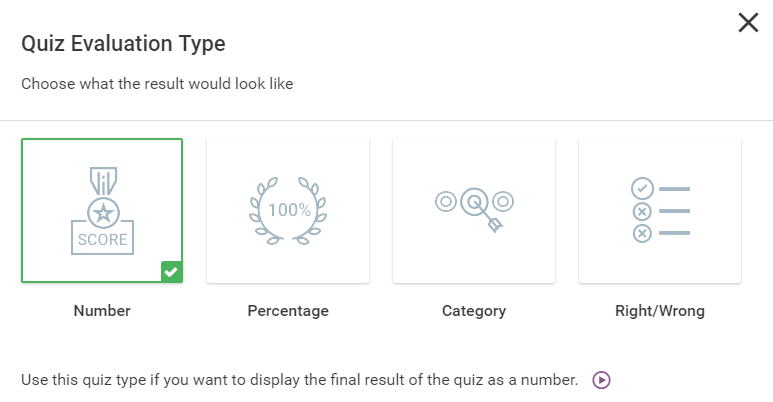773x402 pixels.
Task: Click the star medal in the Number card
Action: tap(103, 213)
